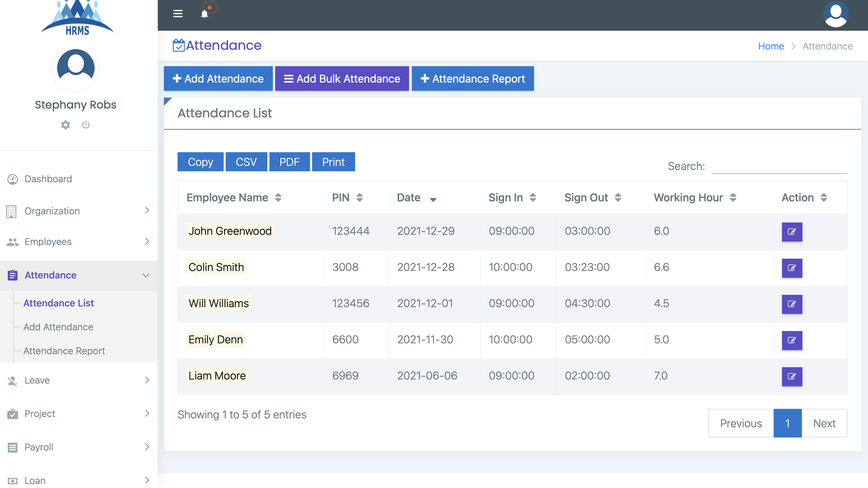Edit John Greenwood's attendance record
Image resolution: width=868 pixels, height=488 pixels.
[x=792, y=232]
